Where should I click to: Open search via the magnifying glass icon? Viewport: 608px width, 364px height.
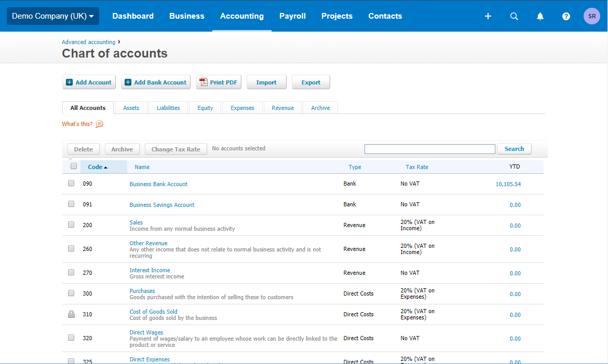(514, 16)
